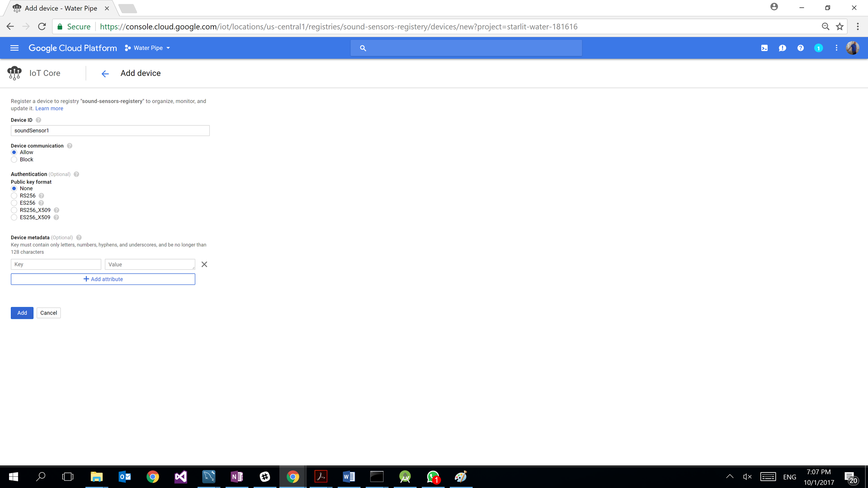
Task: Open notifications badge showing 1
Action: (818, 48)
